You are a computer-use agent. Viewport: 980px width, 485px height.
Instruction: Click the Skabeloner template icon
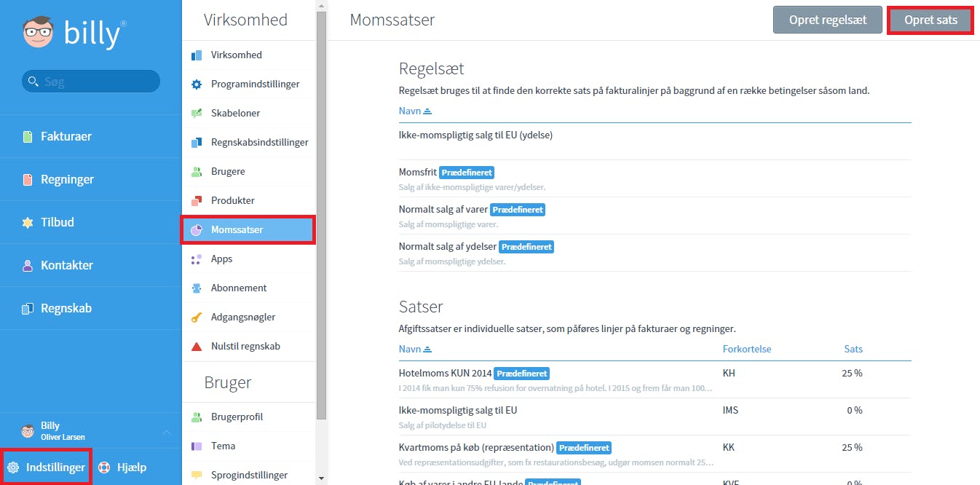[x=196, y=113]
